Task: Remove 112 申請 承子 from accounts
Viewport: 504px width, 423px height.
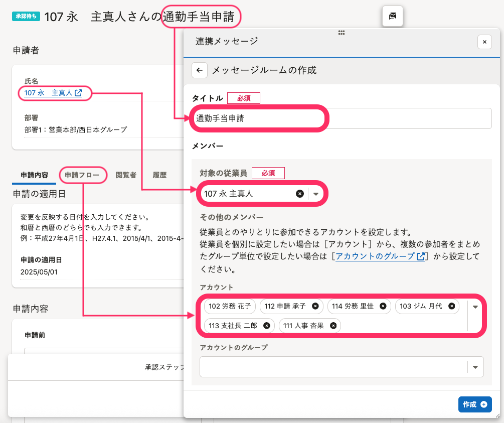Action: click(x=315, y=306)
